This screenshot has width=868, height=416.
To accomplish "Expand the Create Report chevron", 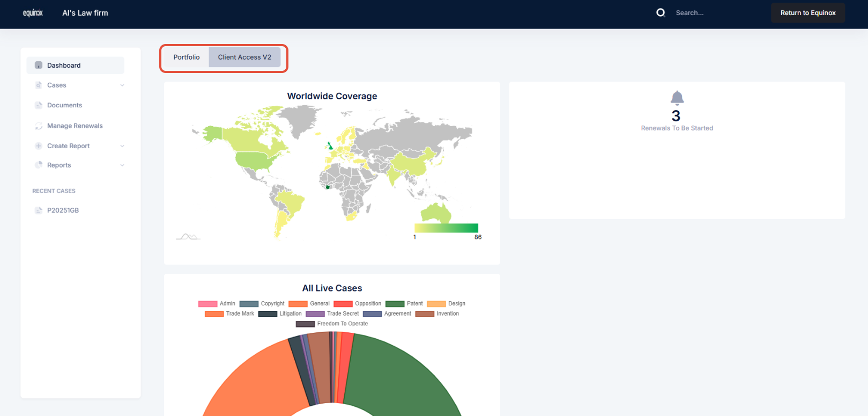I will [122, 146].
